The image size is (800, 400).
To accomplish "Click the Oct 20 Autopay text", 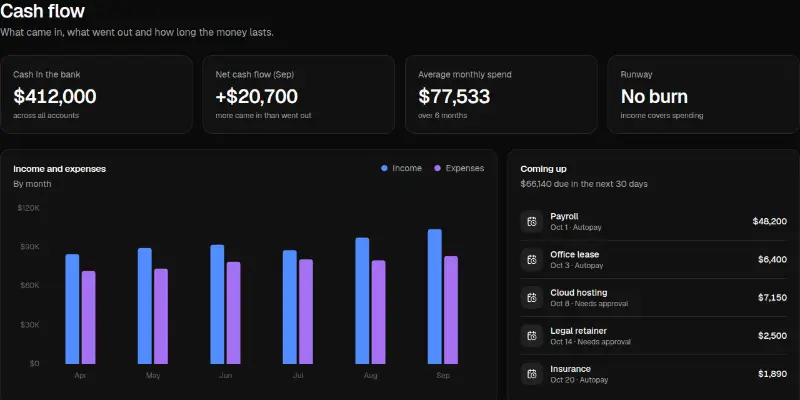I will (x=579, y=380).
